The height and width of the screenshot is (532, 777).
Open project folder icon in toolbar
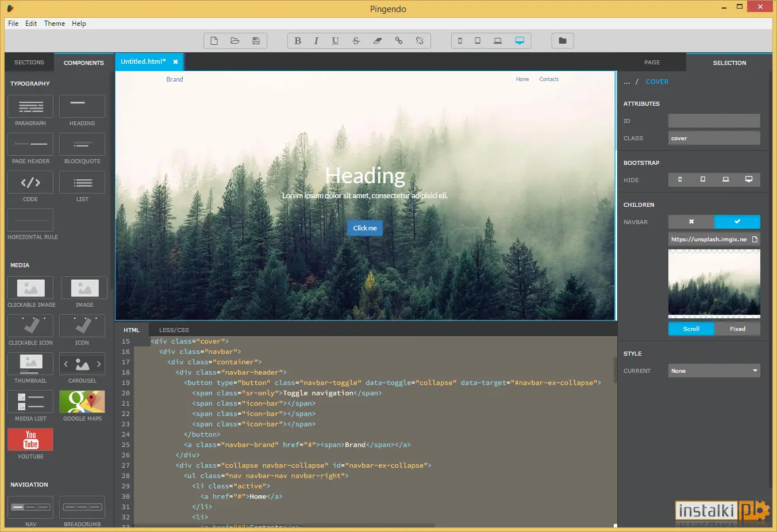[563, 41]
